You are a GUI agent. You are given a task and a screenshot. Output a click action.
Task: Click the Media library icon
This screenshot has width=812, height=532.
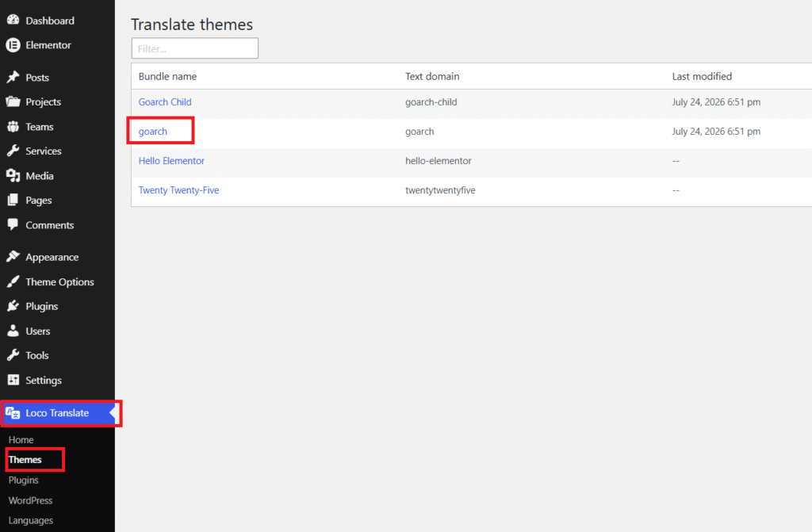point(13,175)
